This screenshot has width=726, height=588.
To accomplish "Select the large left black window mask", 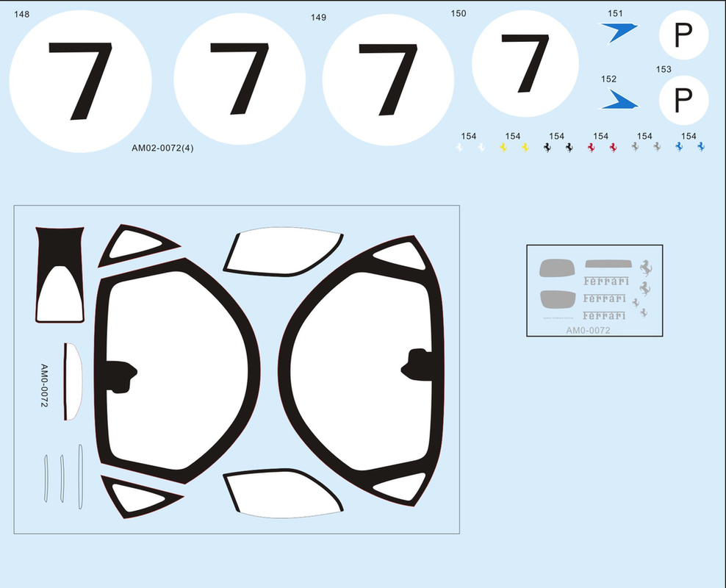I will pos(177,371).
